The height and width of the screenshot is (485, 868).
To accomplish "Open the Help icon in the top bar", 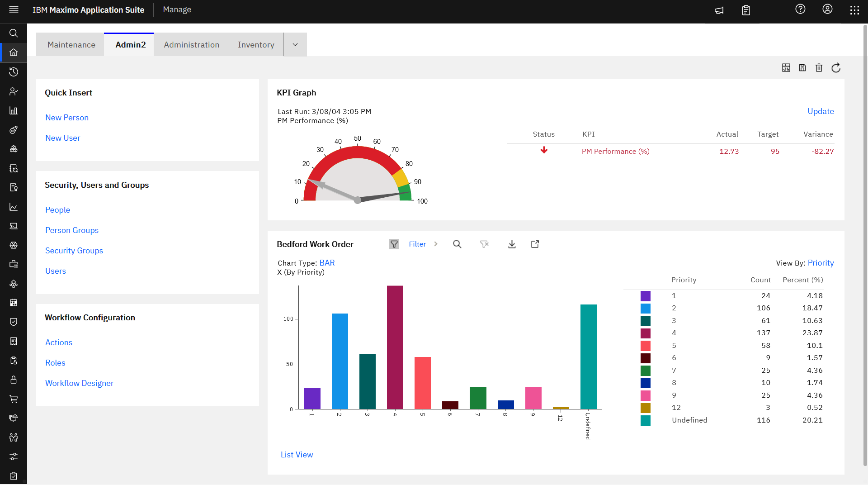I will click(800, 9).
